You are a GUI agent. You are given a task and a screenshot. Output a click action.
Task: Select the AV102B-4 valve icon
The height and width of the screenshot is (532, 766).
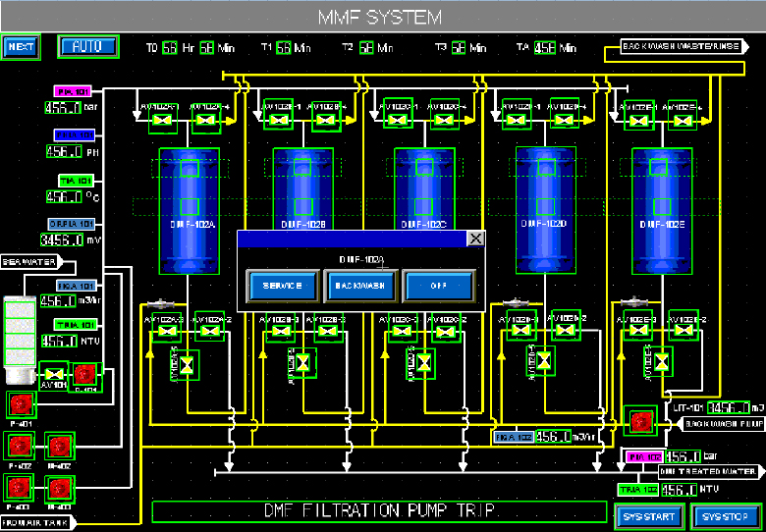(x=324, y=120)
